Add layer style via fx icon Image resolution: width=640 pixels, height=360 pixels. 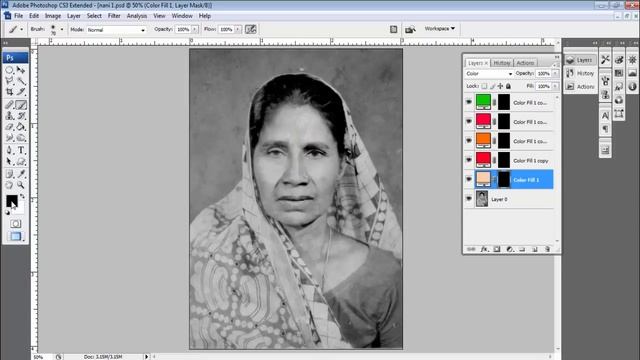484,249
